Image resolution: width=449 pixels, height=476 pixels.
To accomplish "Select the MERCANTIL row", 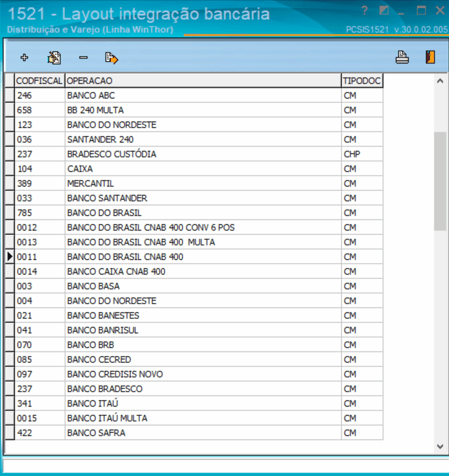I will click(194, 183).
